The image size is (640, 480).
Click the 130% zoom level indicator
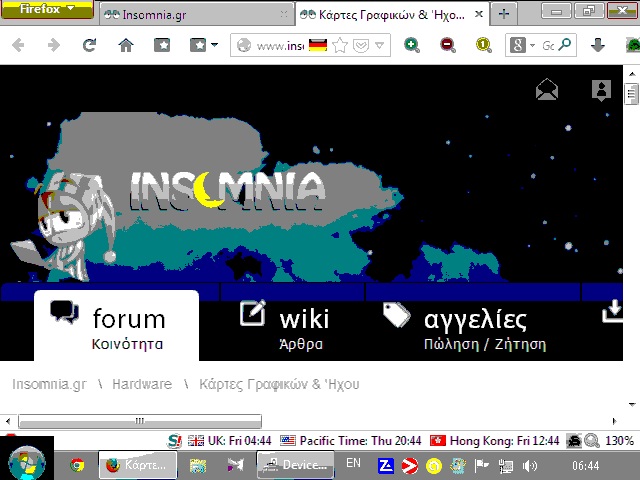tap(619, 441)
